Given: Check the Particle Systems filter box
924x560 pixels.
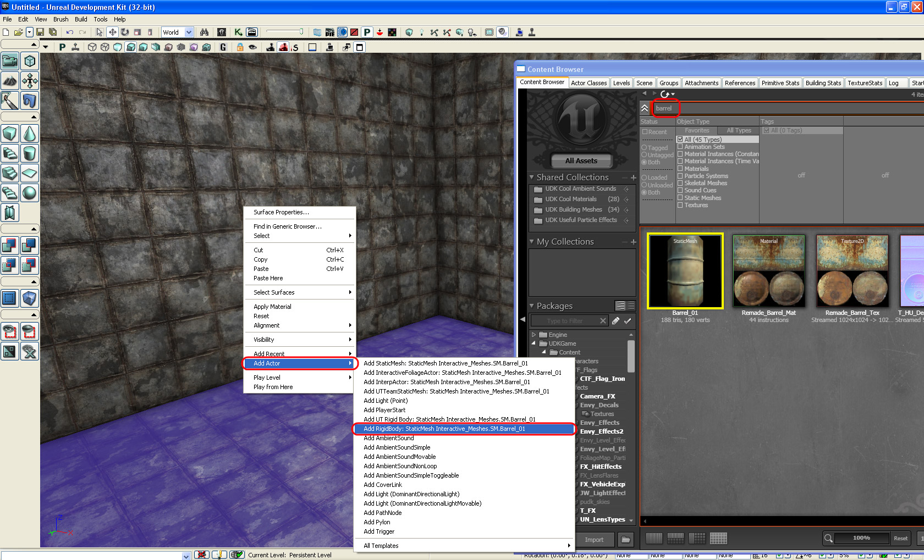Looking at the screenshot, I should (x=680, y=176).
